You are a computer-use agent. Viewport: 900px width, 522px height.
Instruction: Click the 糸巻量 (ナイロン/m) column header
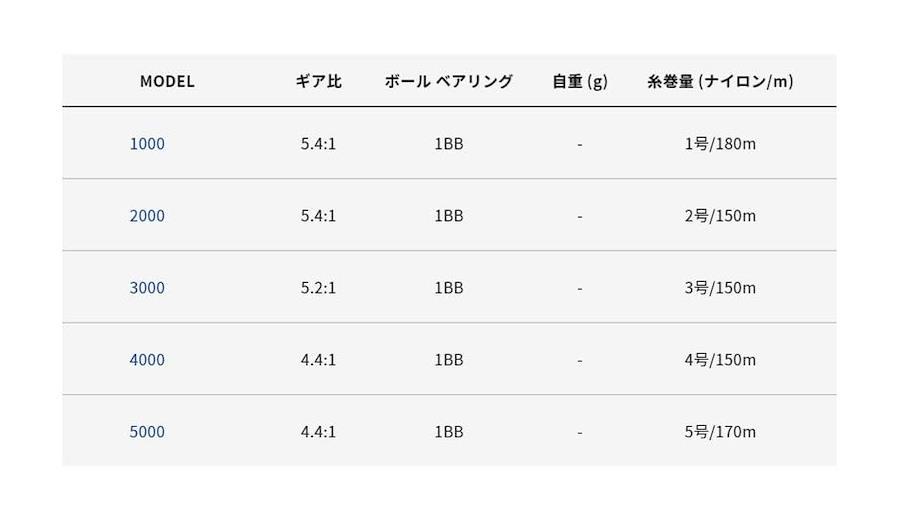click(720, 82)
